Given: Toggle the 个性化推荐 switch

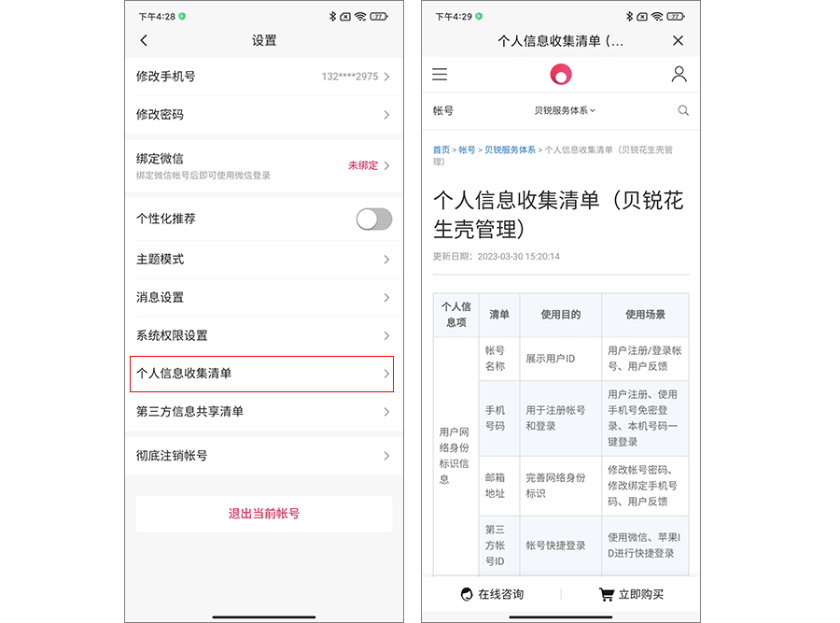Looking at the screenshot, I should pyautogui.click(x=374, y=219).
